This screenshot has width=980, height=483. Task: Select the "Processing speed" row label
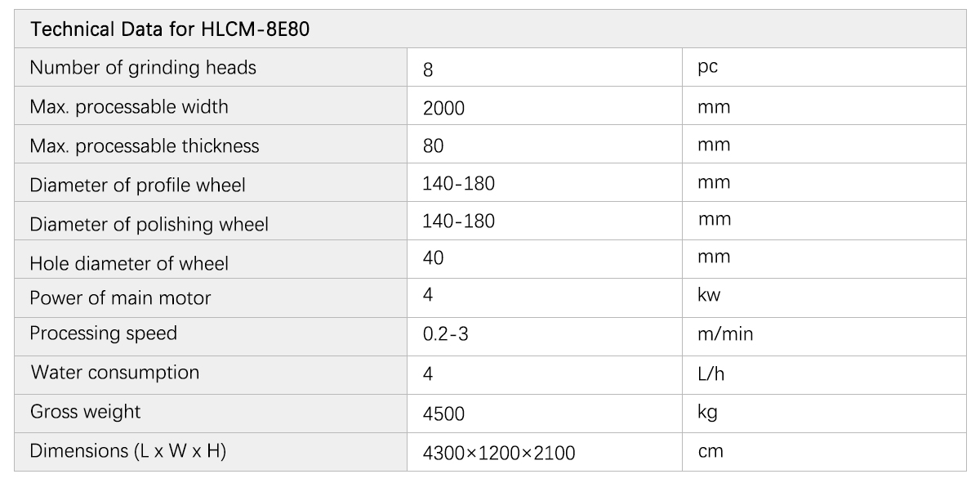[x=103, y=333]
